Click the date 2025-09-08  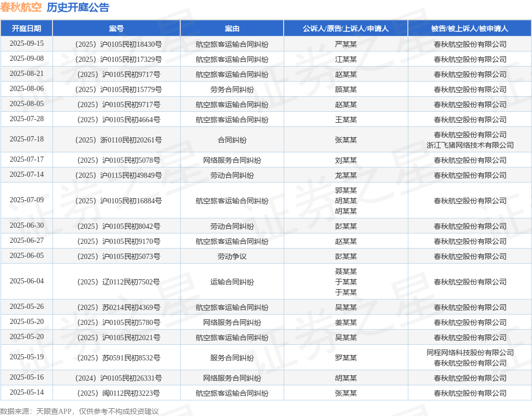[27, 58]
